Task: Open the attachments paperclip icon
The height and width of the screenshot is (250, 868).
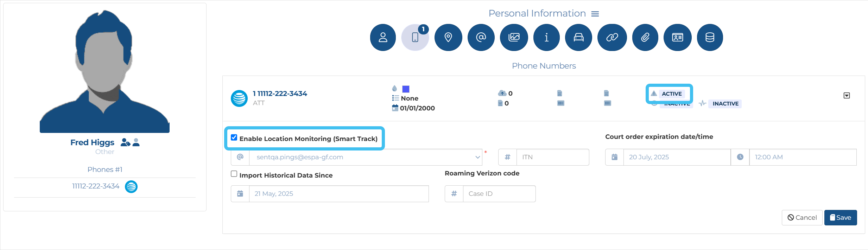Action: pyautogui.click(x=645, y=37)
